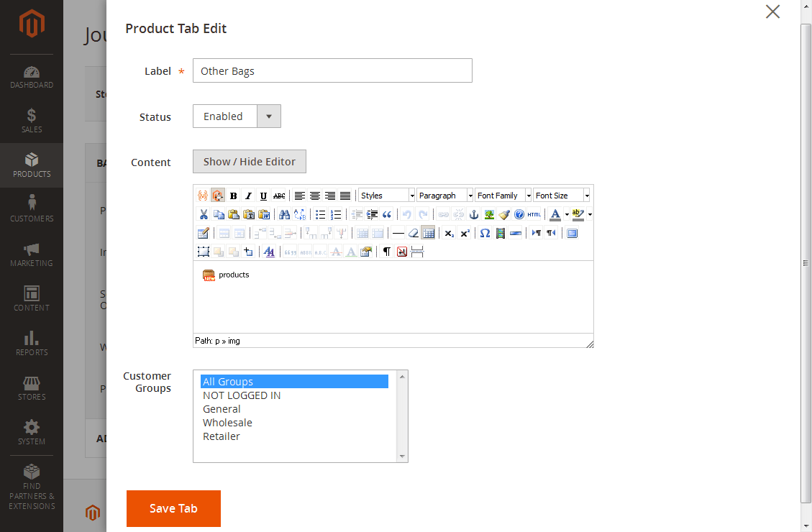Screen dimensions: 812x532
Task: Align text center using toolbar
Action: (314, 196)
